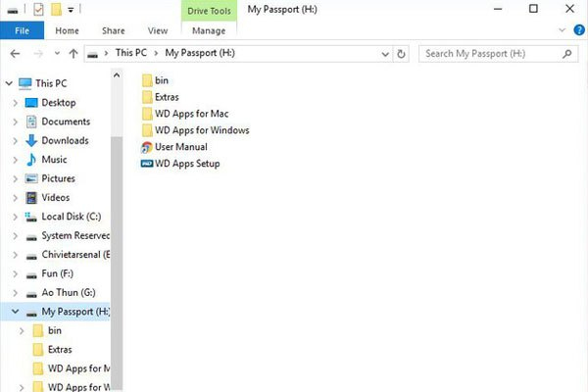Select Ao Thun (G:) drive in navigation pane
This screenshot has height=392, width=588.
(x=69, y=292)
